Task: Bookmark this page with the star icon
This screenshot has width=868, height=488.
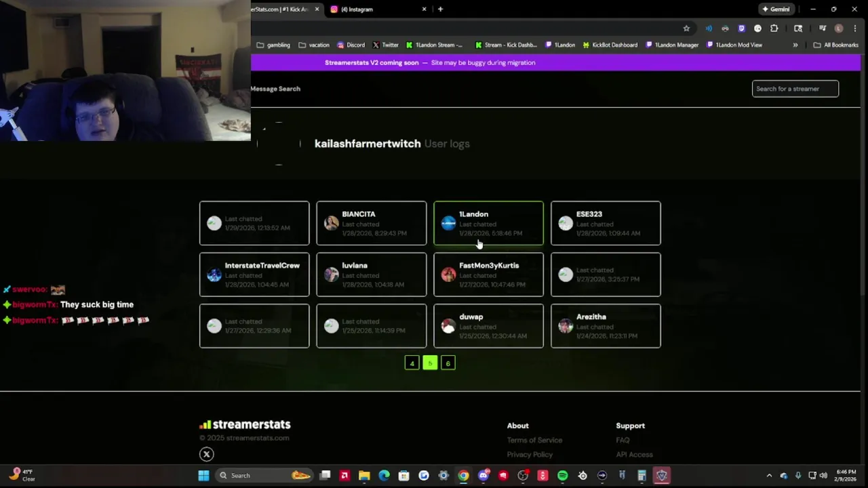Action: click(x=686, y=28)
